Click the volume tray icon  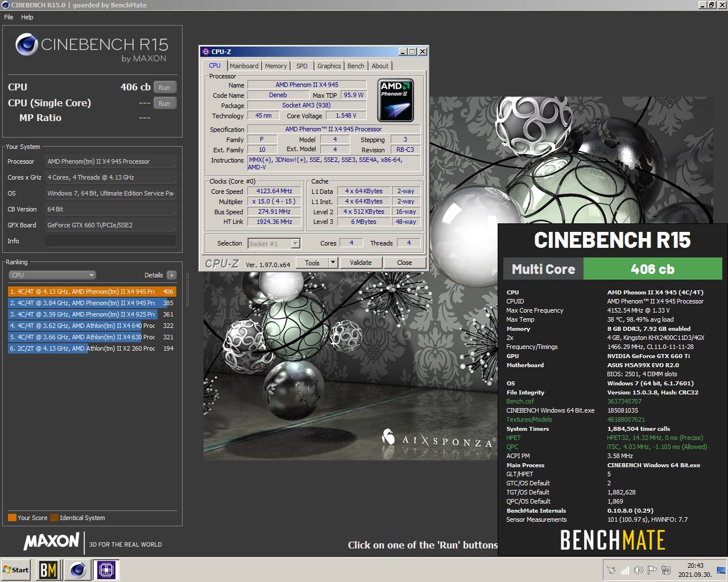click(639, 570)
